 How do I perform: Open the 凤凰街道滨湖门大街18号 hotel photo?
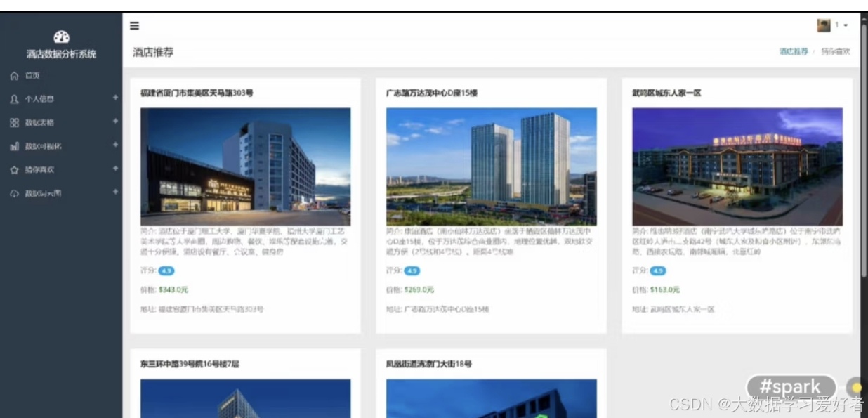[x=492, y=398]
